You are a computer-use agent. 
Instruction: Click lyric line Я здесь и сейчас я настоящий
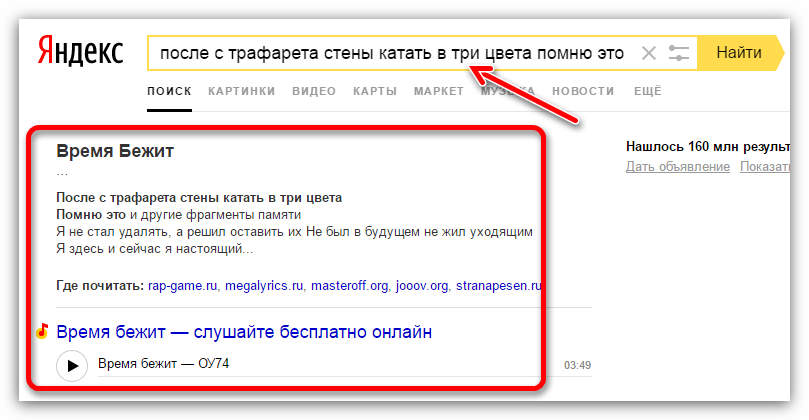[155, 249]
